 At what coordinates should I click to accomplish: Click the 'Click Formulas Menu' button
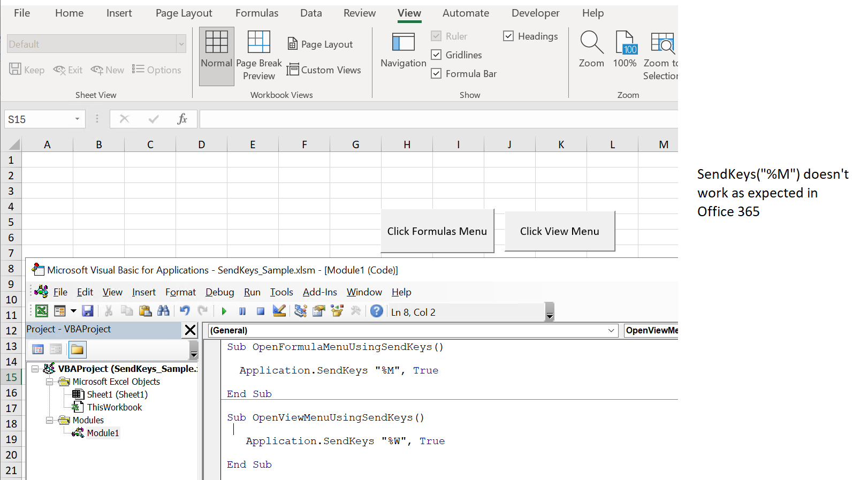pyautogui.click(x=437, y=231)
